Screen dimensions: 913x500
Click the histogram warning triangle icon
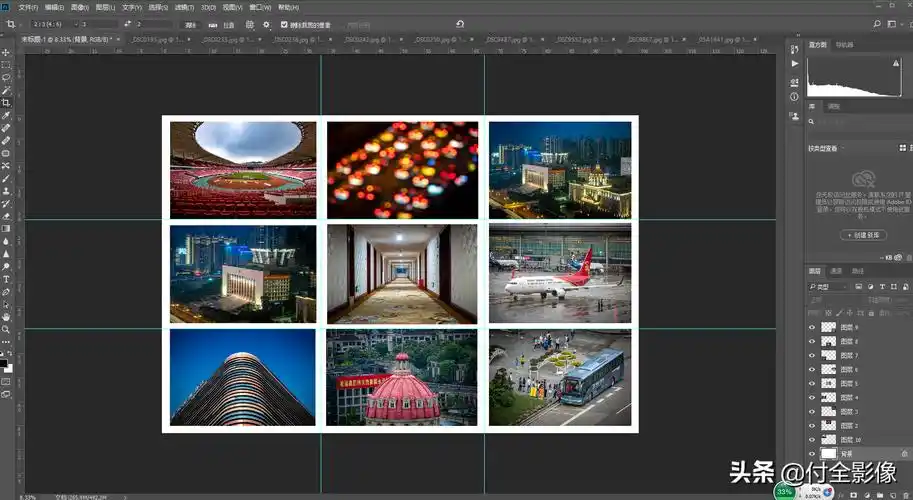pyautogui.click(x=895, y=62)
